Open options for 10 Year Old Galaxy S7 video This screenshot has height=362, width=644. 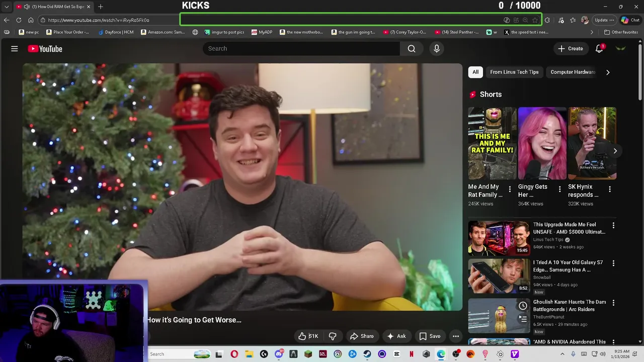(x=613, y=263)
